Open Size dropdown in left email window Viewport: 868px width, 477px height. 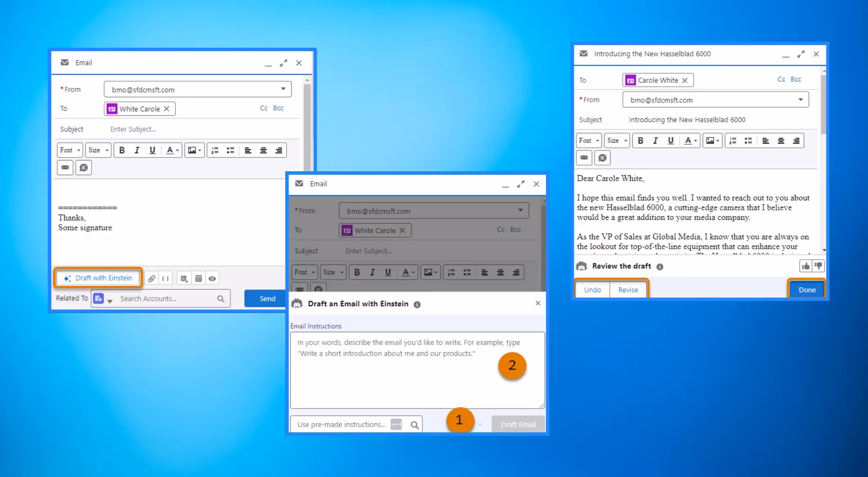point(98,150)
